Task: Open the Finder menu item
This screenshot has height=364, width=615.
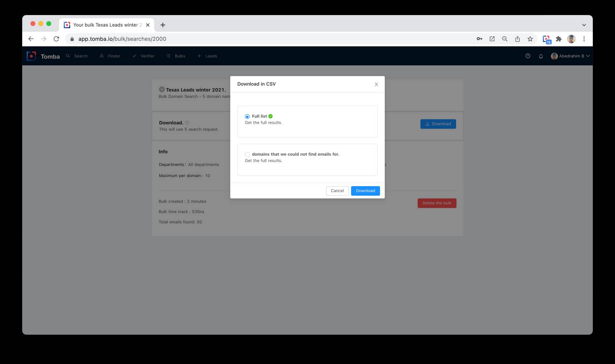Action: [x=110, y=56]
